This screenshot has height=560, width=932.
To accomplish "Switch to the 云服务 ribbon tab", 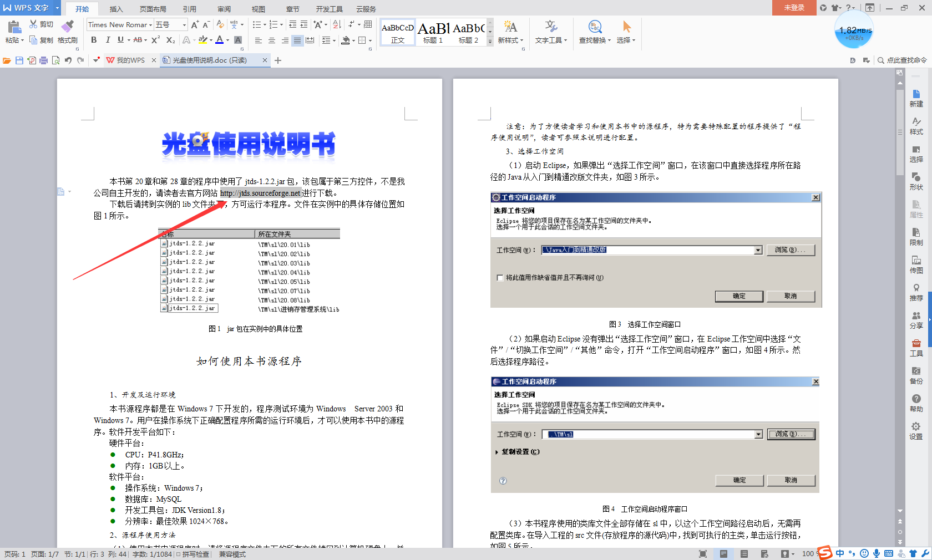I will point(366,9).
